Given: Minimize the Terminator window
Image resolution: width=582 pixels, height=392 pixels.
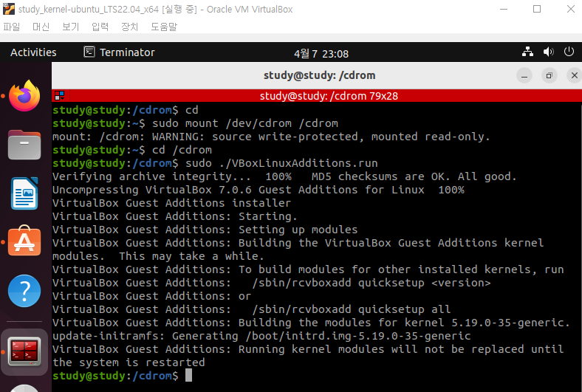Looking at the screenshot, I should click(x=524, y=75).
